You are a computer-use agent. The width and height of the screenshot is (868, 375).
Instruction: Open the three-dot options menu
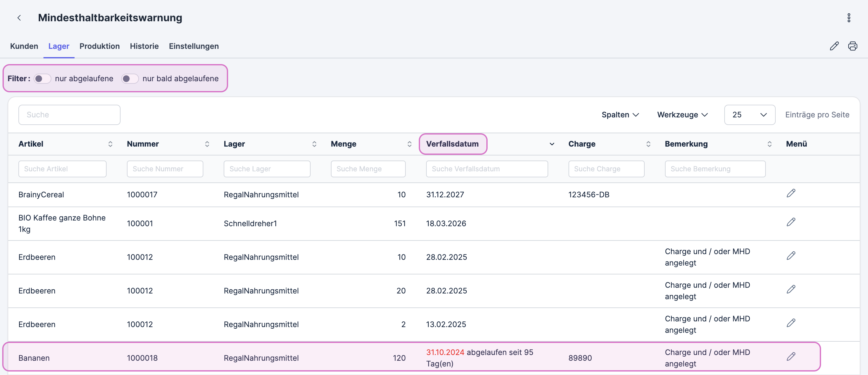[x=848, y=18]
